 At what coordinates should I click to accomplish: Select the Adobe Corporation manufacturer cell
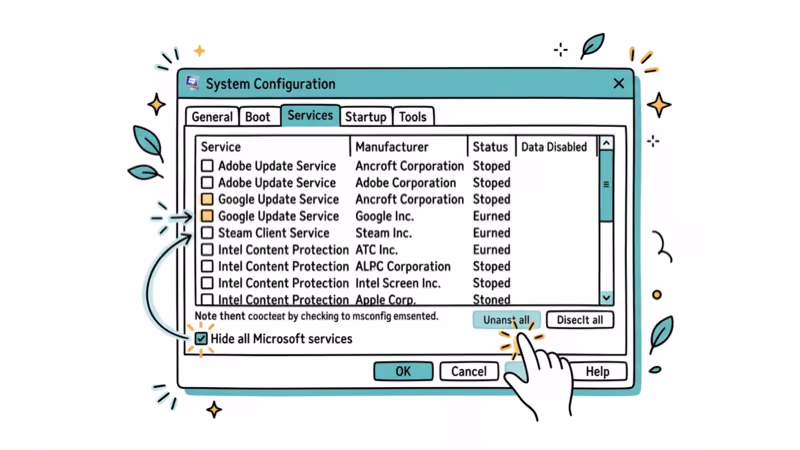(406, 183)
